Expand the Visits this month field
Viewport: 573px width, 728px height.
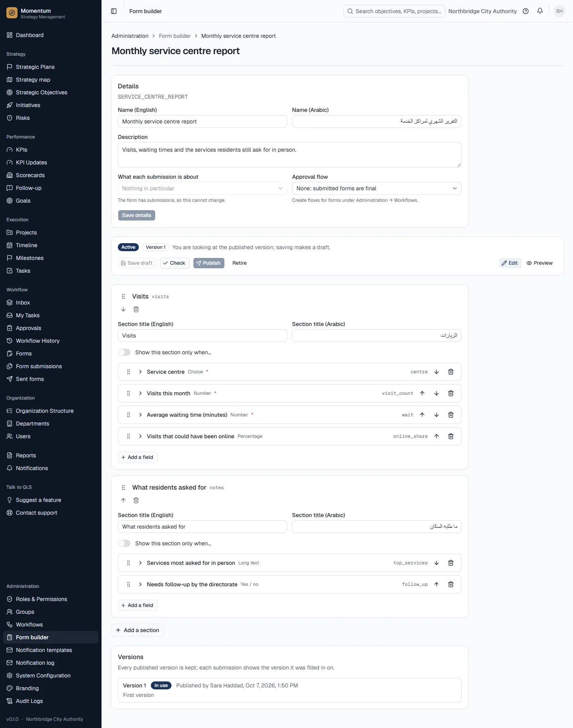coord(140,393)
